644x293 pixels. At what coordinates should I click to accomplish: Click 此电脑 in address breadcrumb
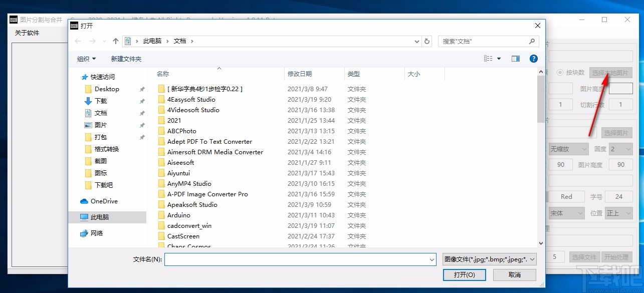(x=152, y=41)
